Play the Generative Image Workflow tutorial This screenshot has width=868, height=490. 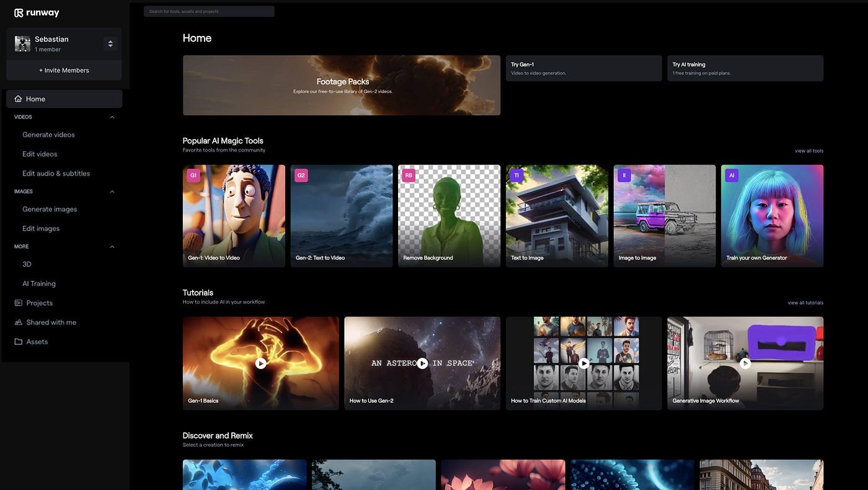coord(745,363)
